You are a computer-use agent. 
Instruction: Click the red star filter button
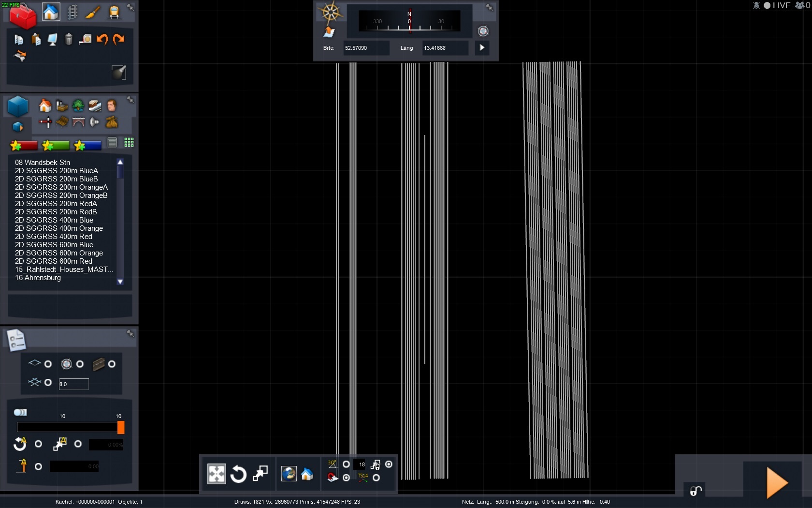(24, 145)
